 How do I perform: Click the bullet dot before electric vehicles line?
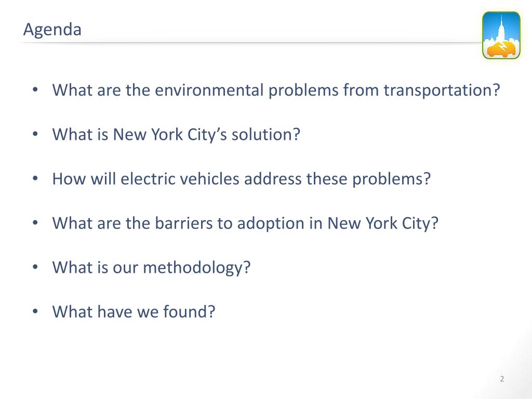pyautogui.click(x=35, y=179)
